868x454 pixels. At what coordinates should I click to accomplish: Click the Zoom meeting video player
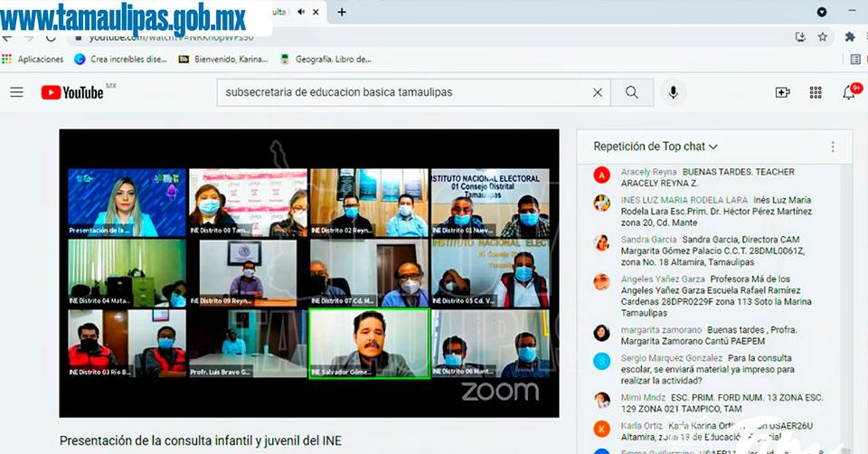click(308, 272)
